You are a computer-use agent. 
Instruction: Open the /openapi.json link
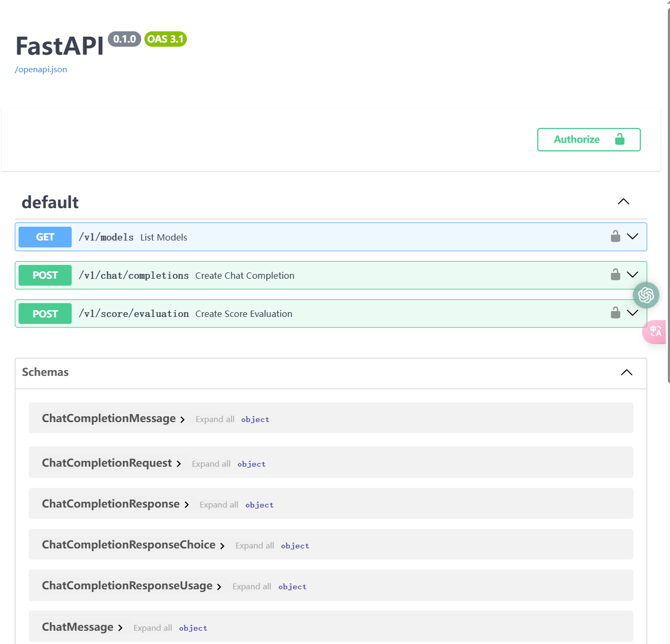click(x=41, y=70)
